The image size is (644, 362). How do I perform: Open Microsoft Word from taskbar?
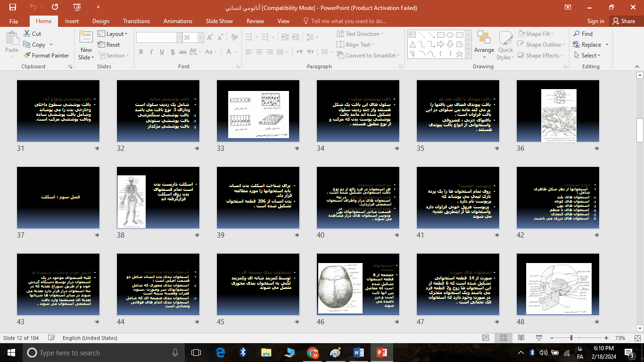[359, 353]
